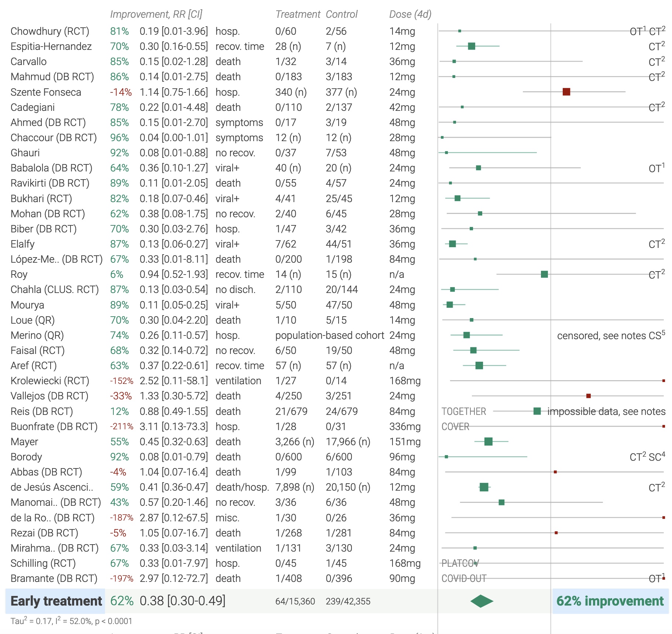Image resolution: width=672 pixels, height=634 pixels.
Task: Click the 'Dose (4d)' column header
Action: 410,14
